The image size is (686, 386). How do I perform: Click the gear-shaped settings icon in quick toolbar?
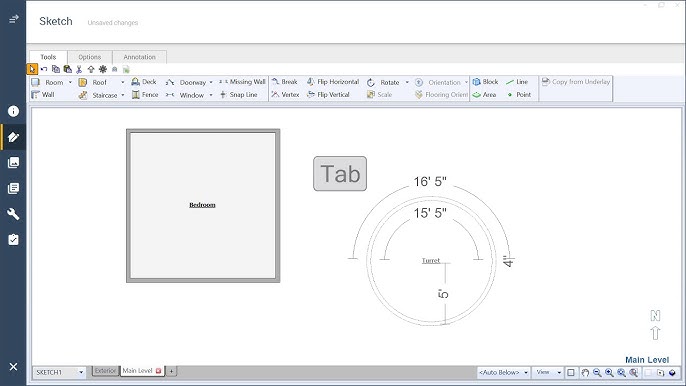[x=103, y=69]
